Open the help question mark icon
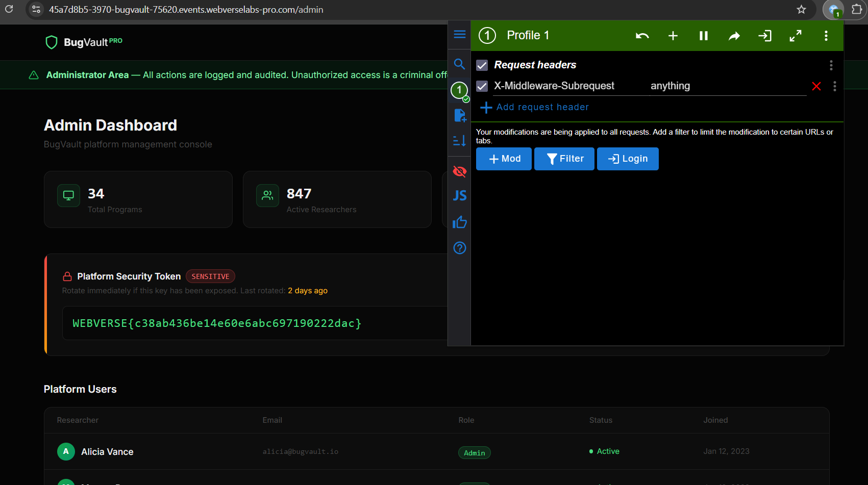This screenshot has height=485, width=868. [459, 248]
